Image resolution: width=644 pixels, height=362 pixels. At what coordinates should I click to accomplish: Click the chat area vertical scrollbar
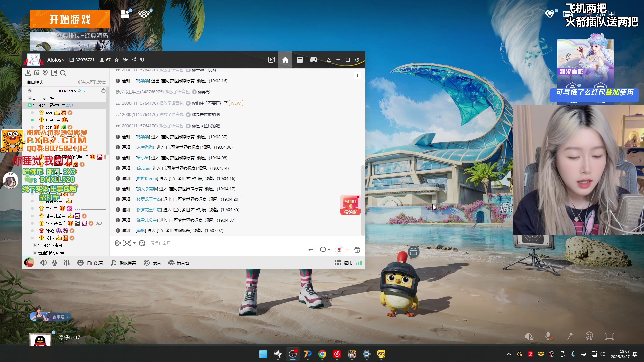[362, 200]
